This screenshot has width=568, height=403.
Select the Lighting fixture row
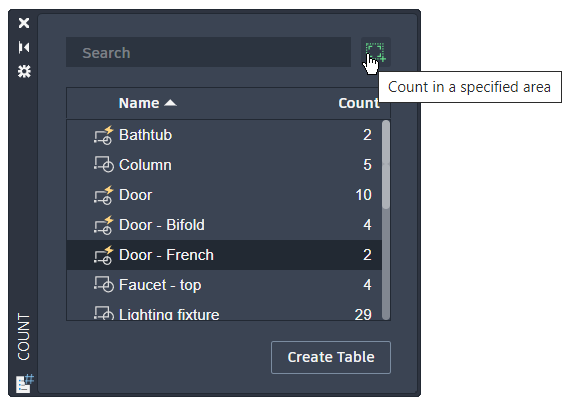224,313
